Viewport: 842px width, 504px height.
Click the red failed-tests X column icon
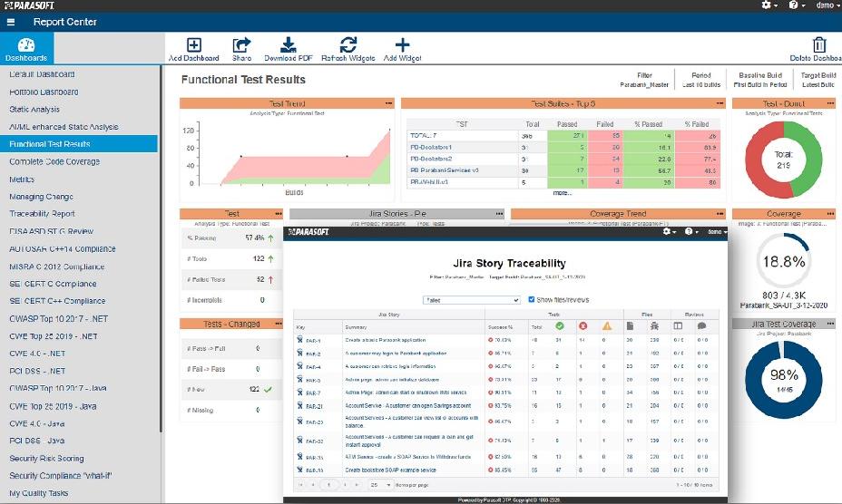583,325
